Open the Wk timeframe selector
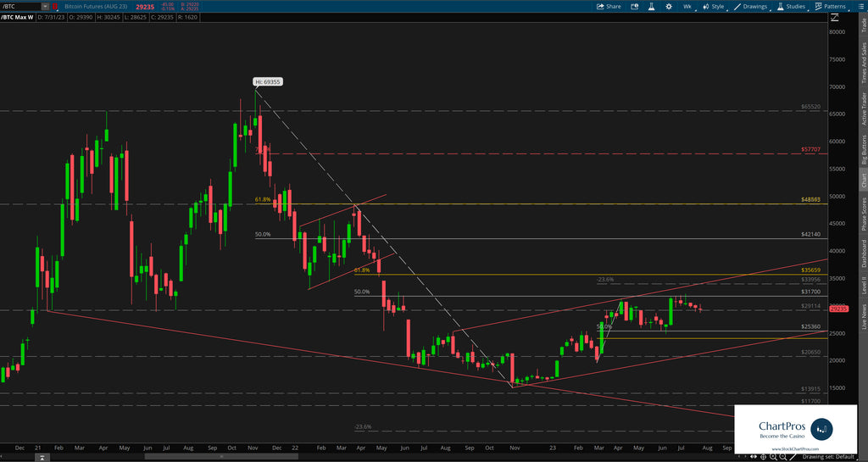Screen dimensions: 868x462 tap(687, 6)
